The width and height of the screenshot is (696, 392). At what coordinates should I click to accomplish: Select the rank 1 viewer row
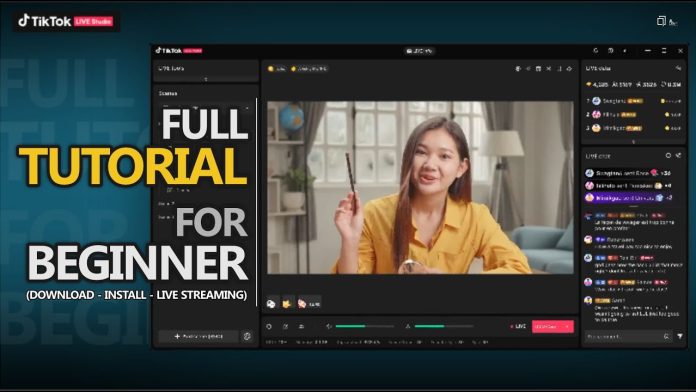[633, 101]
